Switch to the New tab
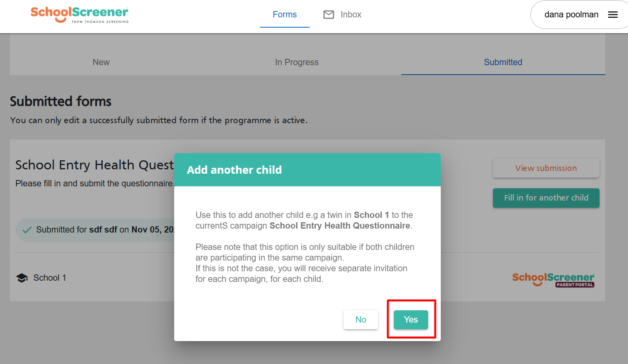The image size is (628, 364). pos(101,62)
